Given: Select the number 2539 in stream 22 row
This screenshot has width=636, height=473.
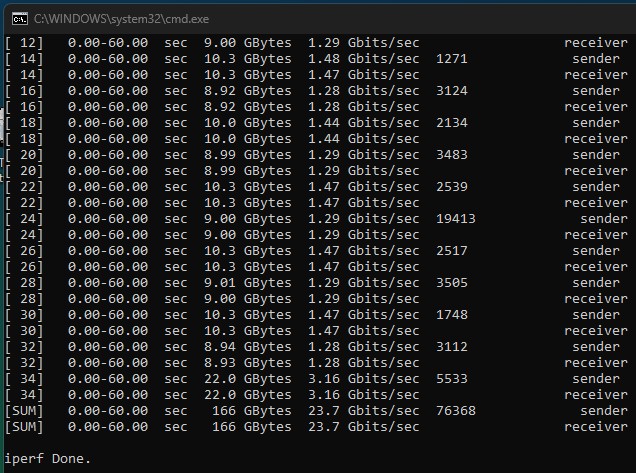Looking at the screenshot, I should pos(452,187).
